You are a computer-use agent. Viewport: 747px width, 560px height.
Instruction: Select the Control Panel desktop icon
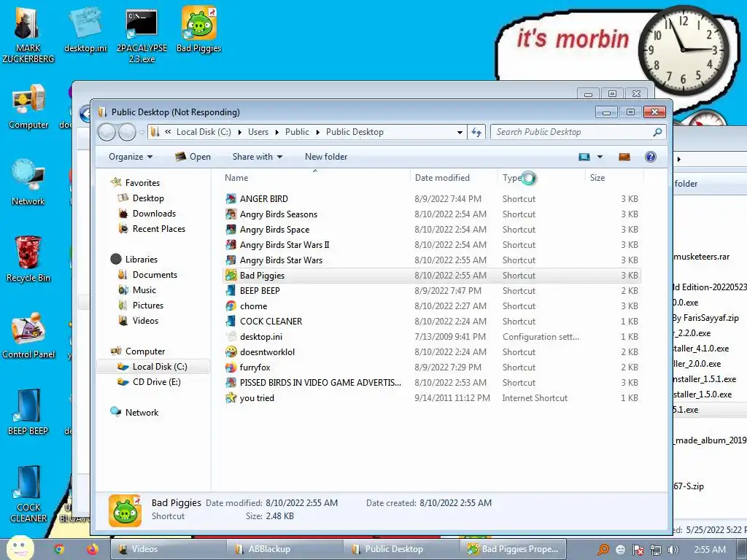pos(28,335)
